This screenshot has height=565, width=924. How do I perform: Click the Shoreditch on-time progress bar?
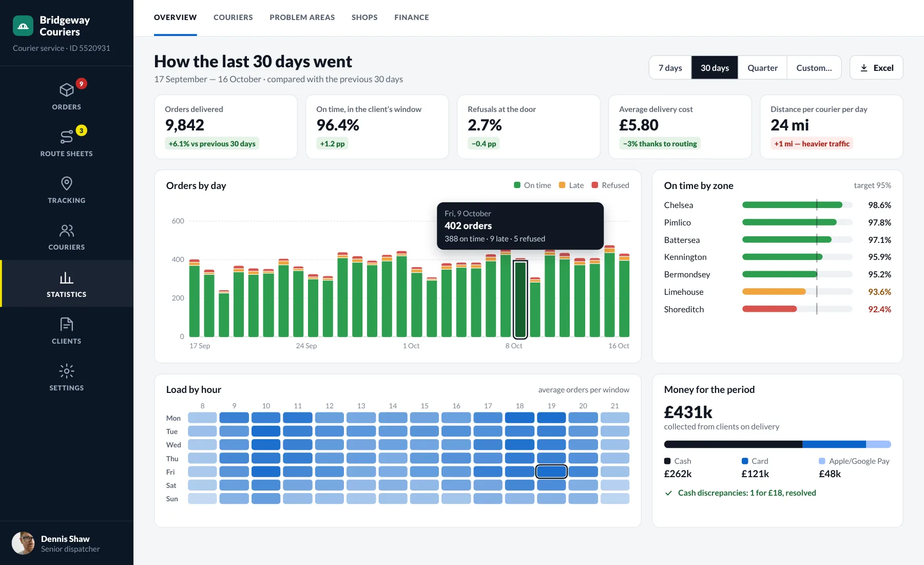[797, 309]
